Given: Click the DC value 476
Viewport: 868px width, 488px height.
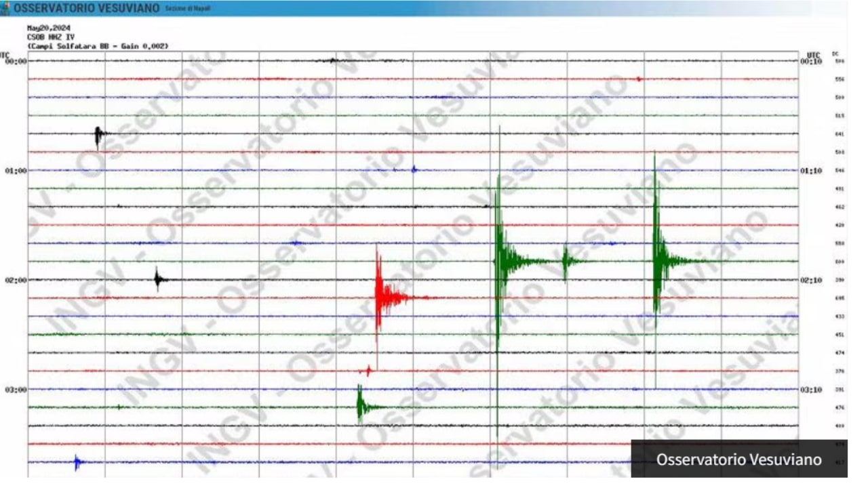Looking at the screenshot, I should [840, 408].
